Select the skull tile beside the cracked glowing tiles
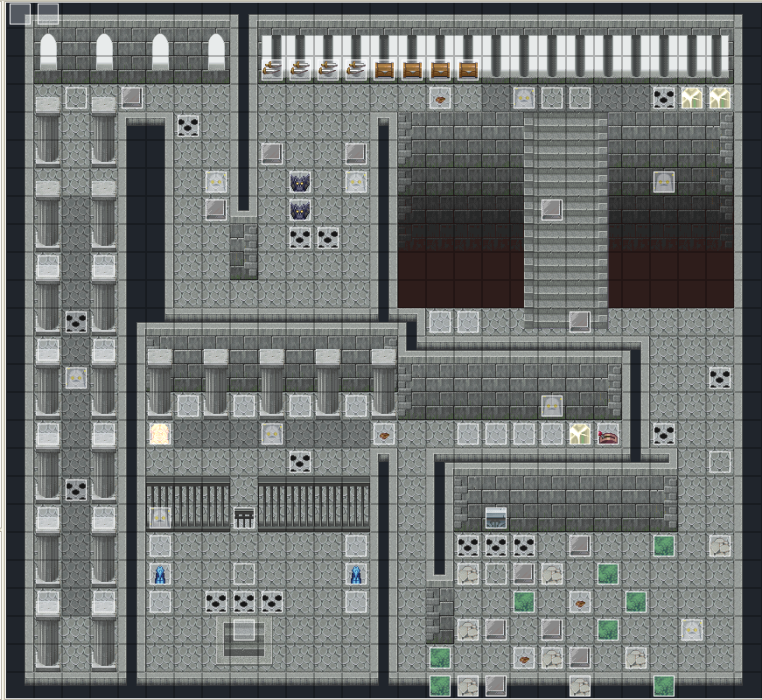 [x=664, y=98]
